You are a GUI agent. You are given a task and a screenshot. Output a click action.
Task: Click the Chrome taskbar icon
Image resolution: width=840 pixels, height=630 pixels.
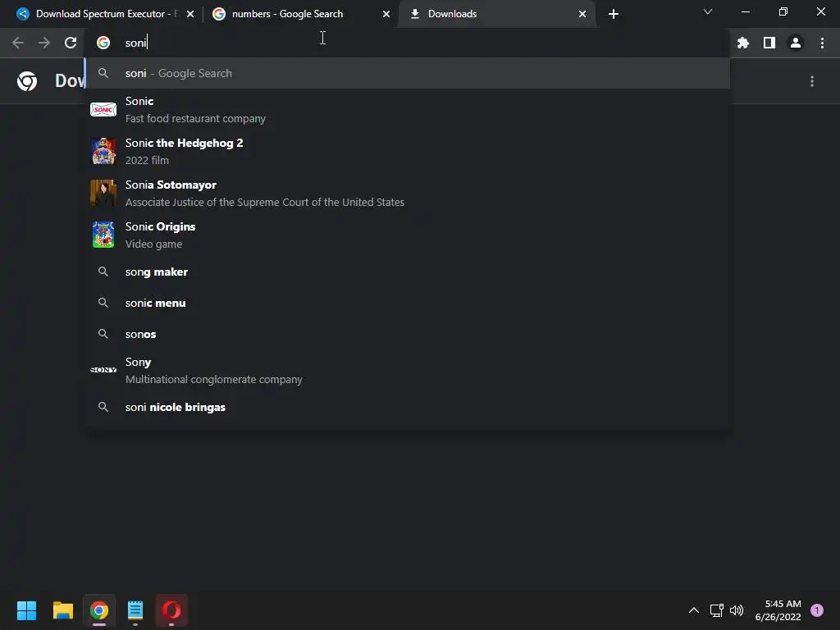(x=99, y=610)
